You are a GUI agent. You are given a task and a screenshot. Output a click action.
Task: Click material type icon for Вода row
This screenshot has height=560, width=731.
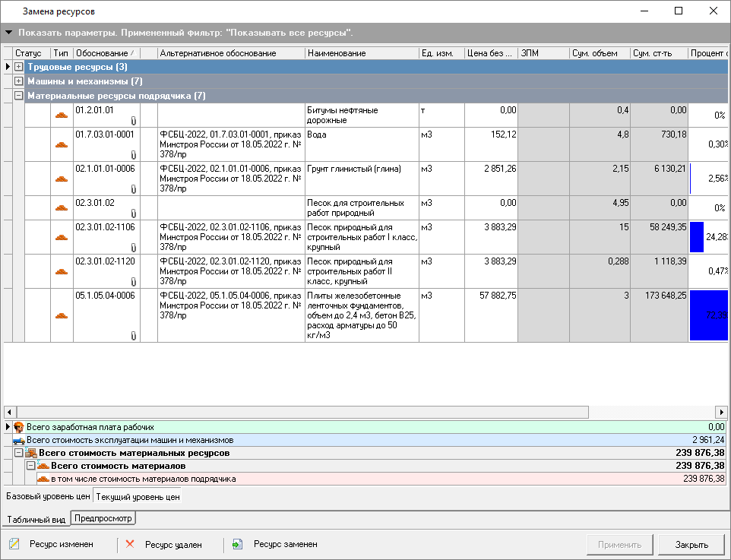point(62,145)
